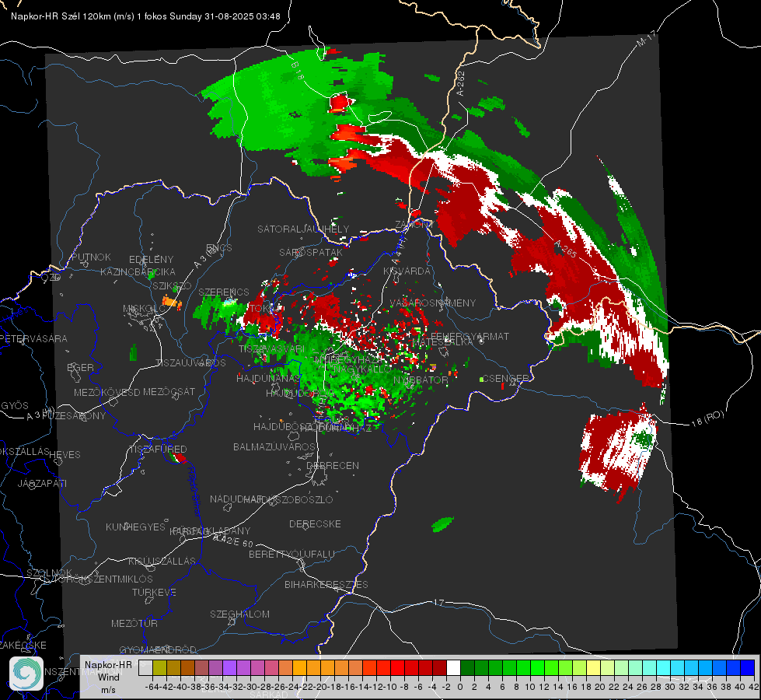
Task: Click the dark blue legend swatch between 40 and 42
Action: (x=748, y=667)
